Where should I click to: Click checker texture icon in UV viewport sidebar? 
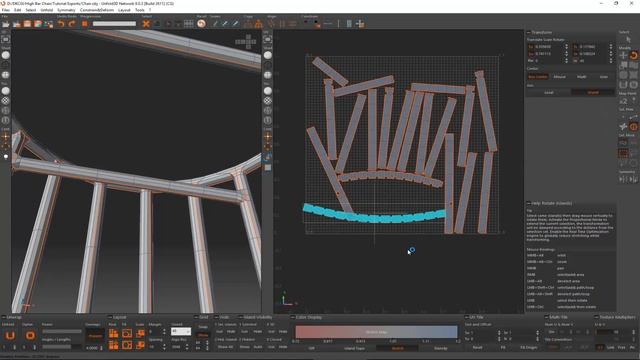click(x=268, y=100)
